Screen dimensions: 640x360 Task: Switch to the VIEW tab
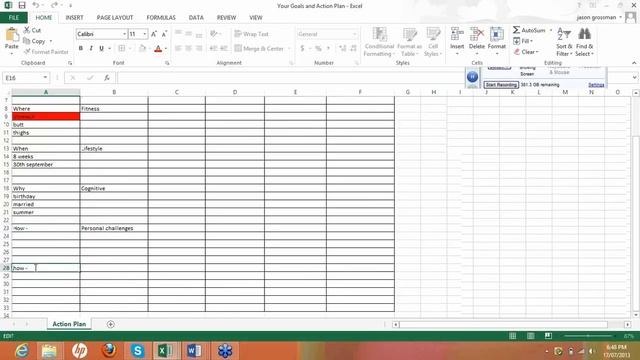pos(256,18)
